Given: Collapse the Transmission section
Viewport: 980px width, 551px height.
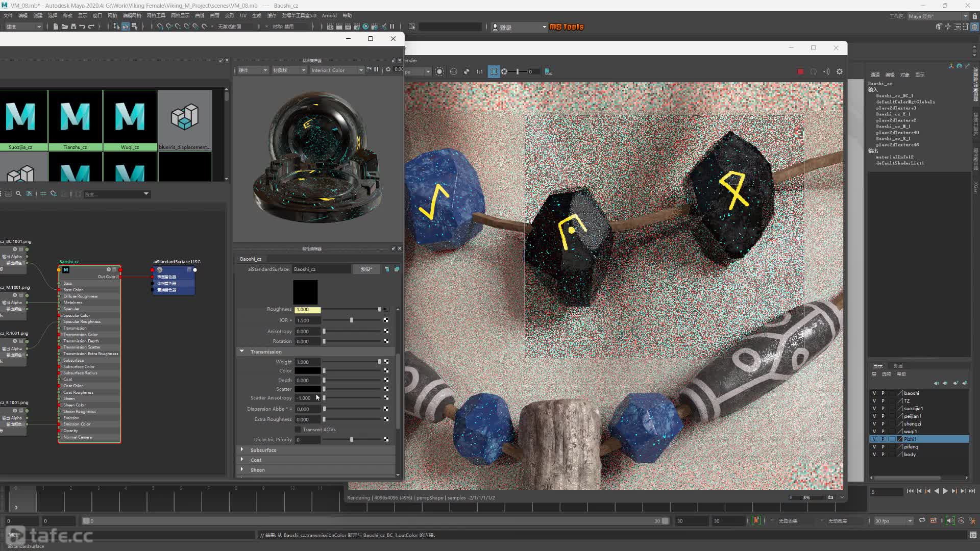Looking at the screenshot, I should (242, 352).
